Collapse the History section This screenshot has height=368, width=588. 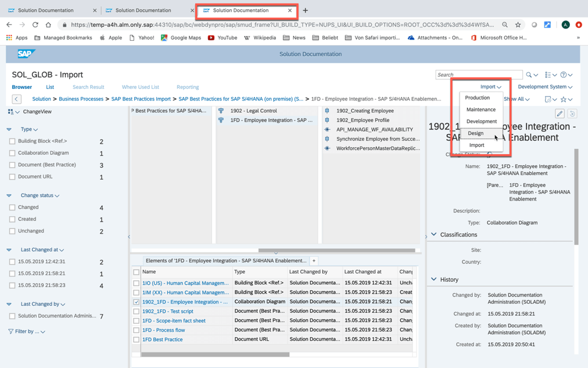434,280
